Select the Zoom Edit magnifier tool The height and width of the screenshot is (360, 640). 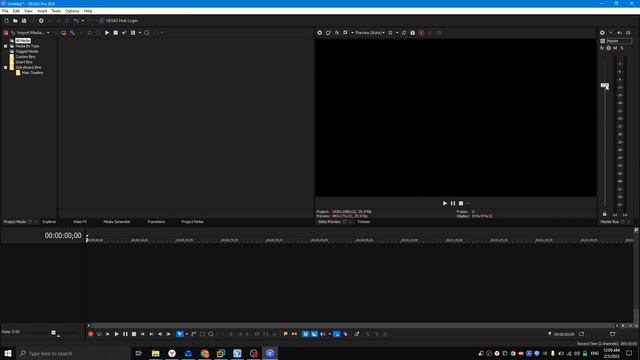coord(211,334)
